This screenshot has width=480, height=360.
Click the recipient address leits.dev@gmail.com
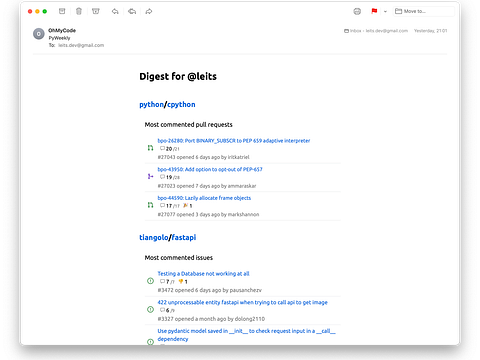click(81, 45)
